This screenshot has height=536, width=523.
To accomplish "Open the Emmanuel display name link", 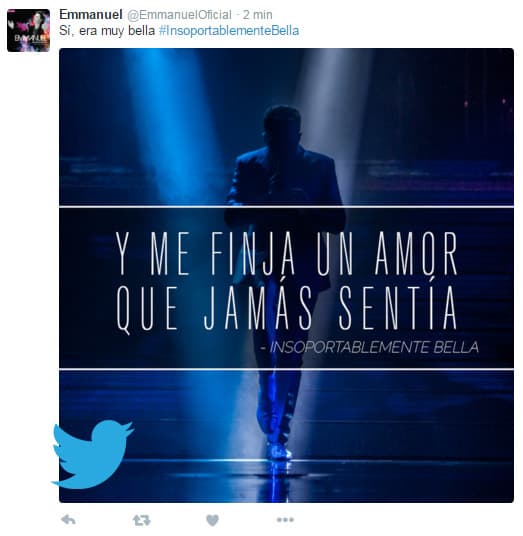I will tap(91, 15).
